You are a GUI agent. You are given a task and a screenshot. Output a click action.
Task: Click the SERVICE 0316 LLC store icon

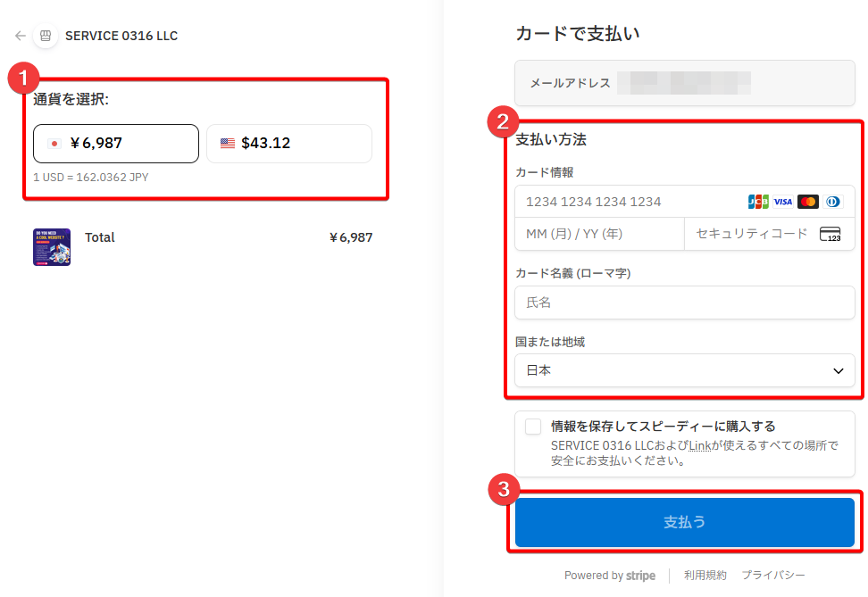pos(45,37)
